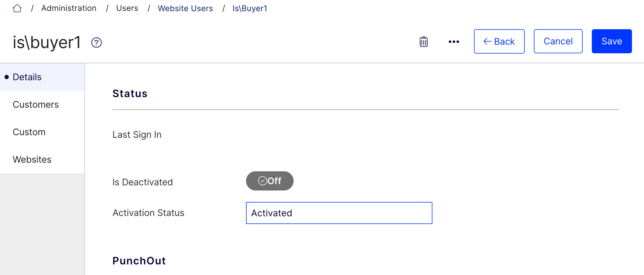Switch to the Custom sidebar tab
This screenshot has width=644, height=275.
pyautogui.click(x=42, y=132)
